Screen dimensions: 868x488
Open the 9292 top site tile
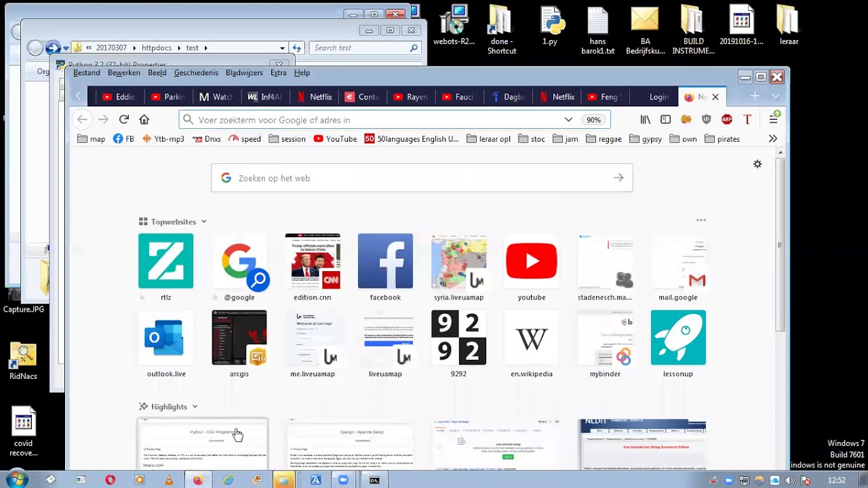click(x=458, y=338)
